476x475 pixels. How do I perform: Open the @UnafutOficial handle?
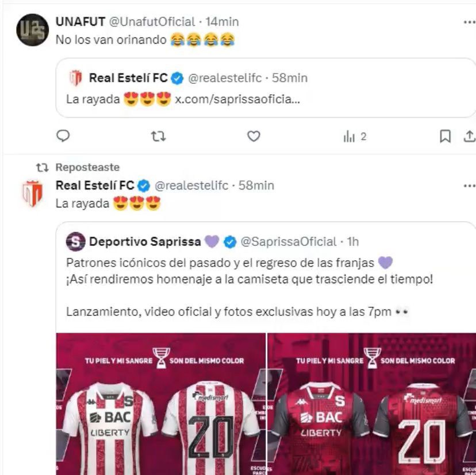pyautogui.click(x=152, y=22)
